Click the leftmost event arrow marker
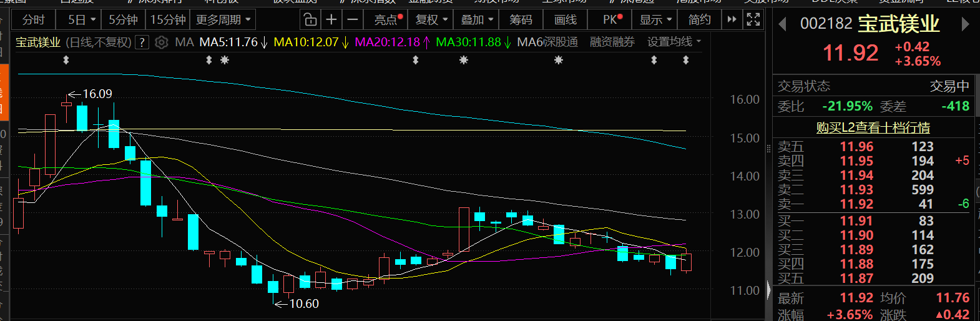Screen dimensions: 980x321 pyautogui.click(x=66, y=60)
